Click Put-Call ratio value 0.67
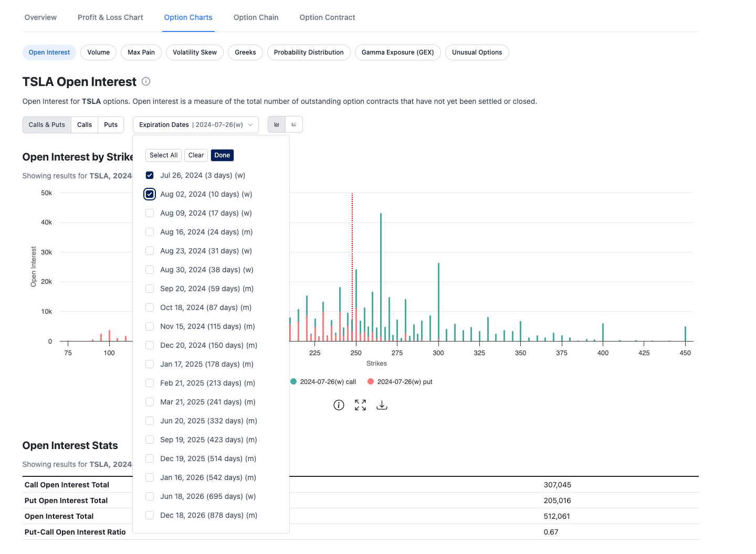The width and height of the screenshot is (756, 554). point(551,532)
